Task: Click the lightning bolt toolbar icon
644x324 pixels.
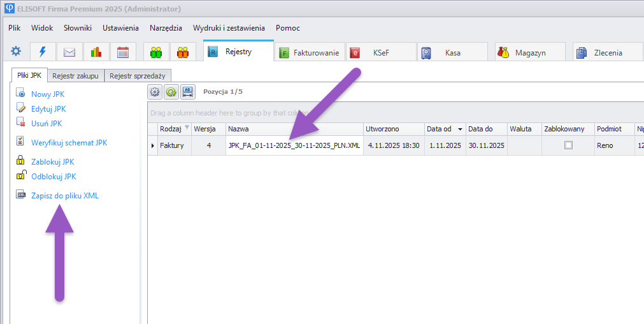Action: 43,52
